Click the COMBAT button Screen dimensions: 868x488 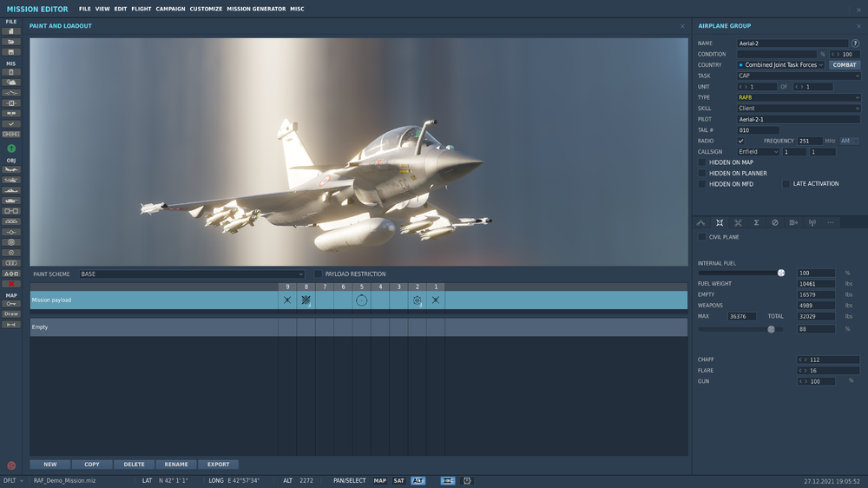coord(845,65)
